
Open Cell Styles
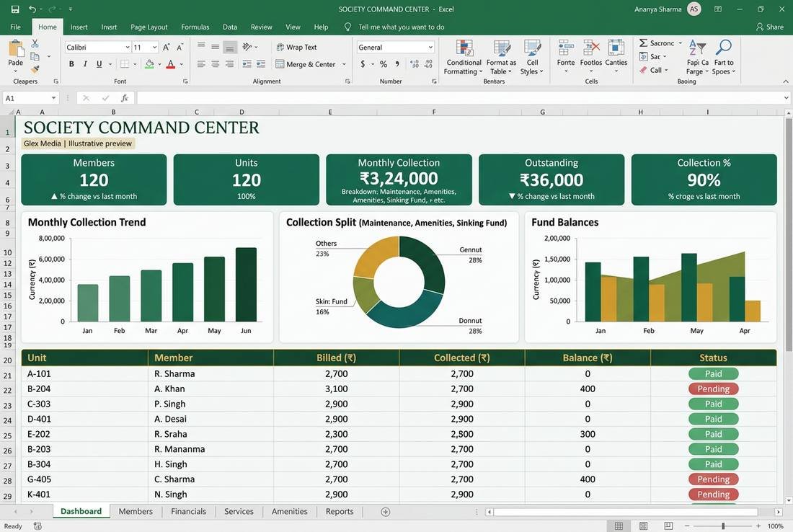tap(531, 58)
